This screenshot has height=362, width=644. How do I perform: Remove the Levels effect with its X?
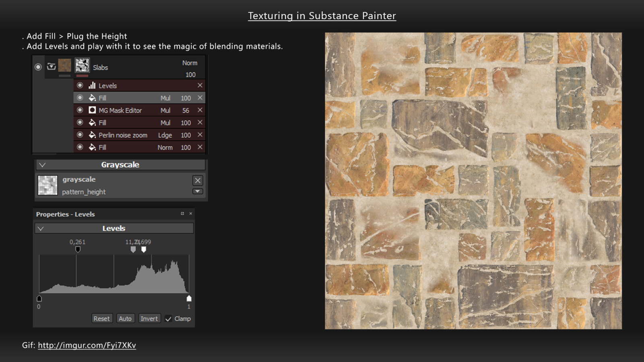(x=200, y=85)
